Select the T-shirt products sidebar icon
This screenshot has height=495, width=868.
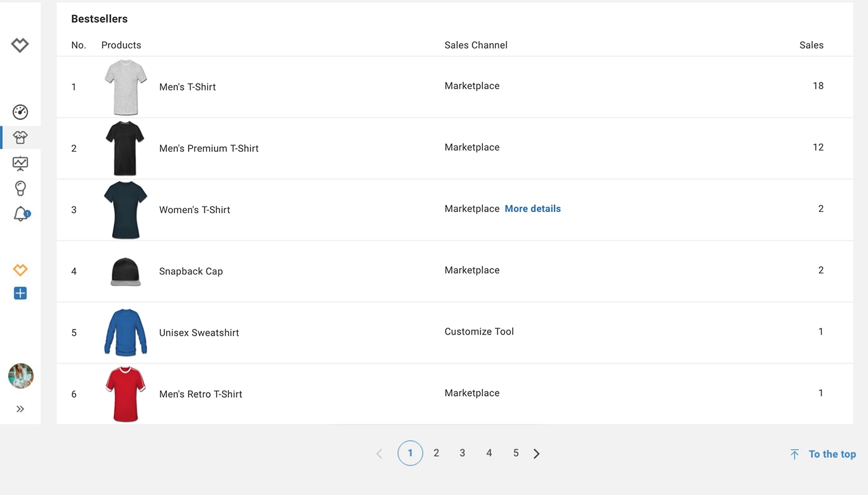pyautogui.click(x=20, y=138)
